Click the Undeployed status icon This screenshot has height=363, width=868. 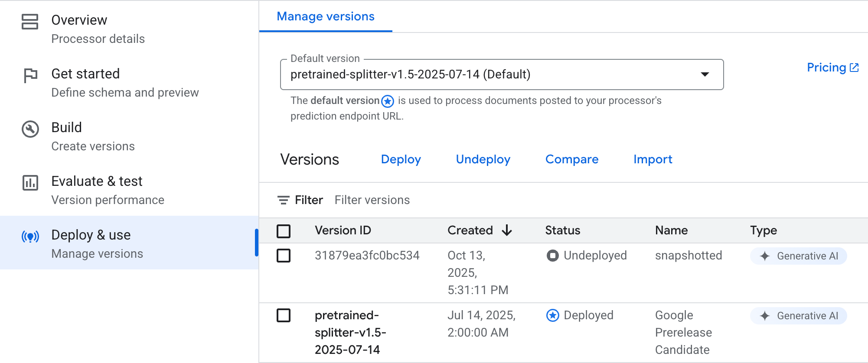click(552, 256)
